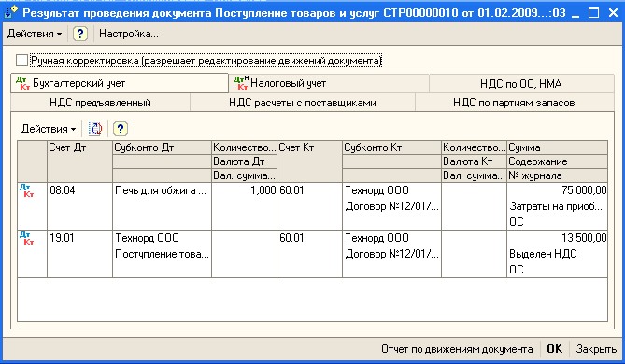Open the top toolbar help icon
The height and width of the screenshot is (364, 625).
[x=80, y=34]
